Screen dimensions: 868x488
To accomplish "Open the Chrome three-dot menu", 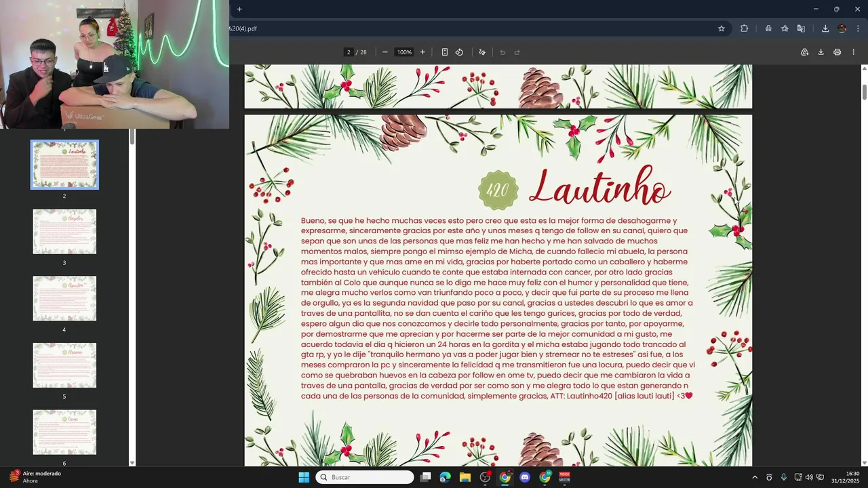I will click(x=859, y=28).
